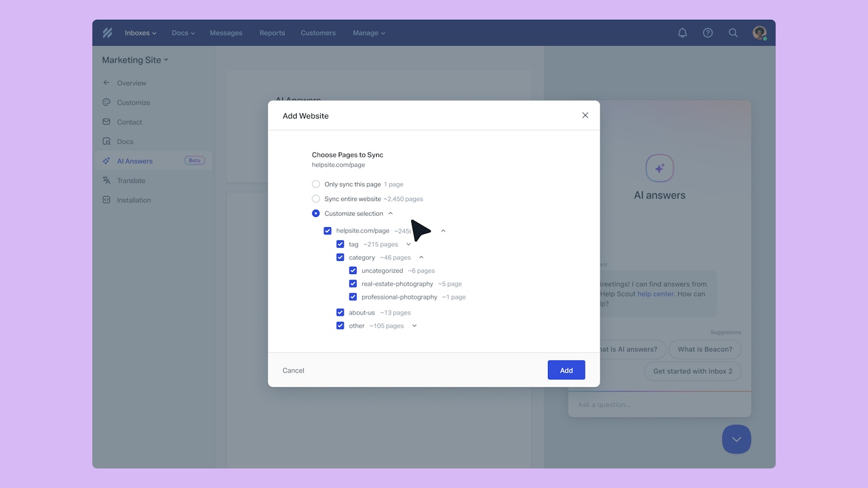Open the notifications bell
This screenshot has width=868, height=488.
point(682,33)
